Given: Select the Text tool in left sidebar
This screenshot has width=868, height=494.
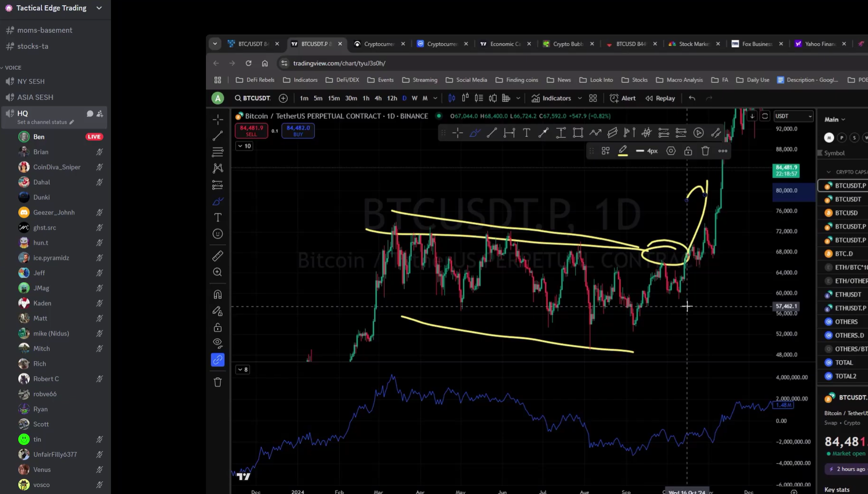Looking at the screenshot, I should tap(218, 218).
